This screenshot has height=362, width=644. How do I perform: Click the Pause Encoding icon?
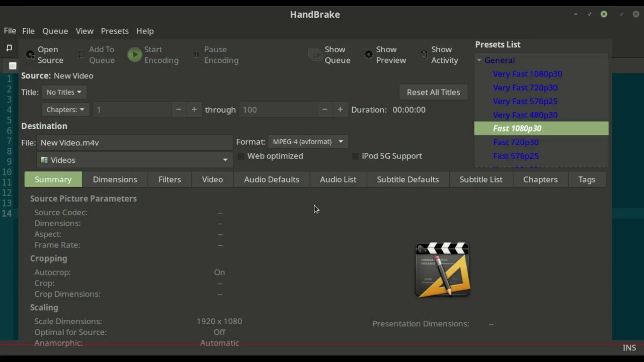pos(196,54)
